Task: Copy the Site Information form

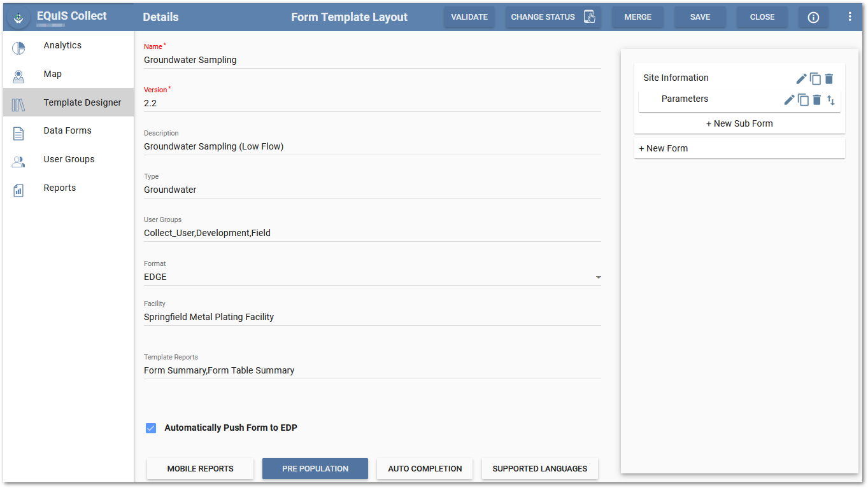Action: [816, 78]
